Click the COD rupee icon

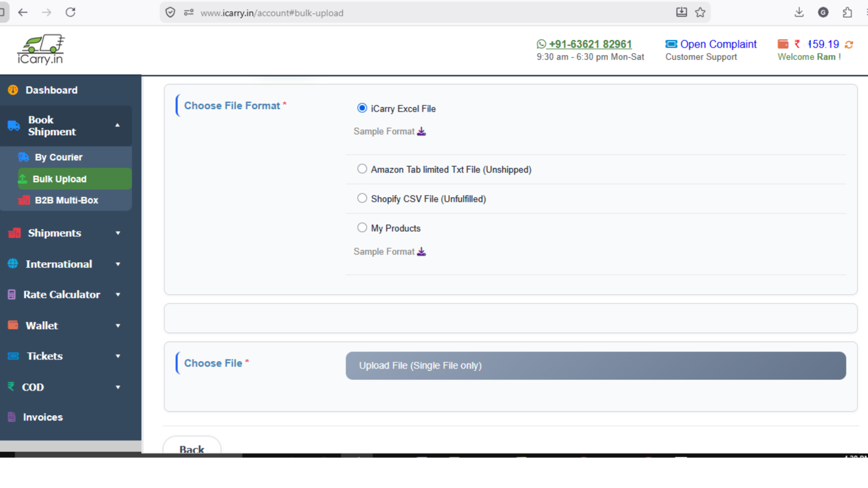tap(11, 387)
